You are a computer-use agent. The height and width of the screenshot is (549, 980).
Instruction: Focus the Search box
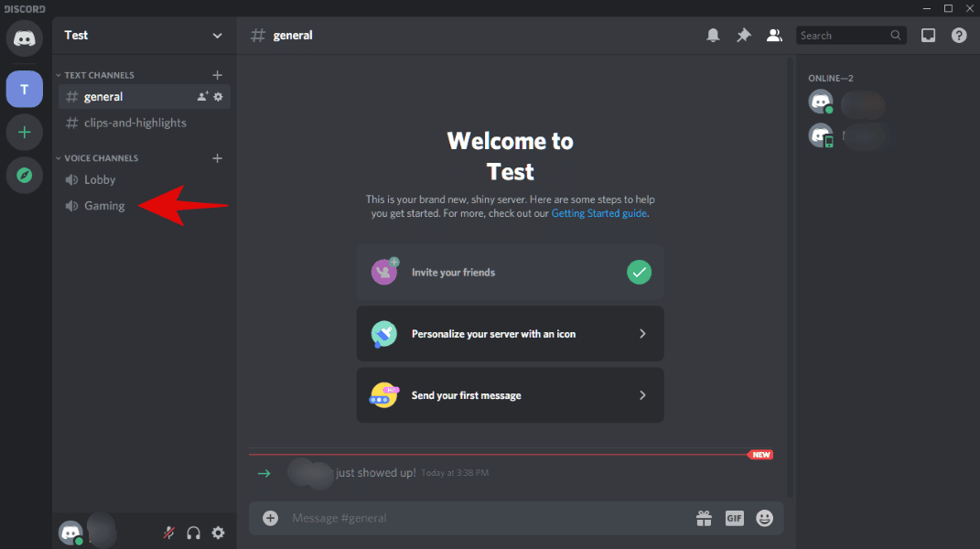tap(851, 36)
